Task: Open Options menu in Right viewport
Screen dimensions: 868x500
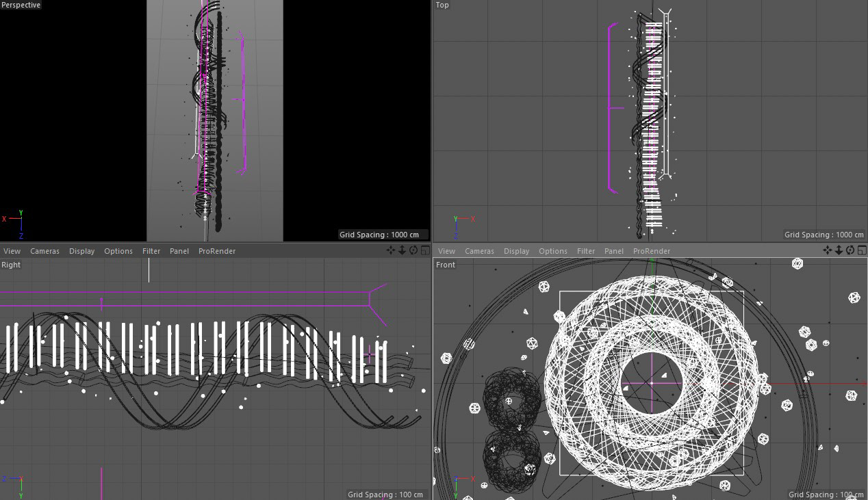Action: point(118,251)
